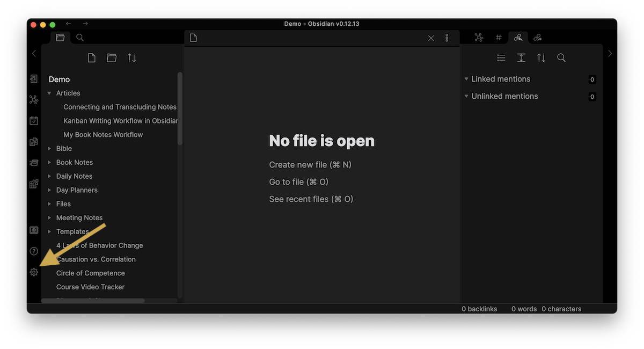644x349 pixels.
Task: Open the Kanban Writing Workflow note
Action: coord(120,121)
